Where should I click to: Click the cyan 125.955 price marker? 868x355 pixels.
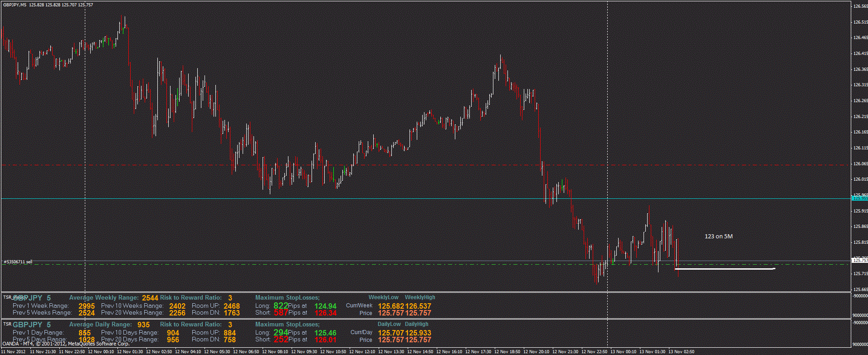click(x=860, y=198)
